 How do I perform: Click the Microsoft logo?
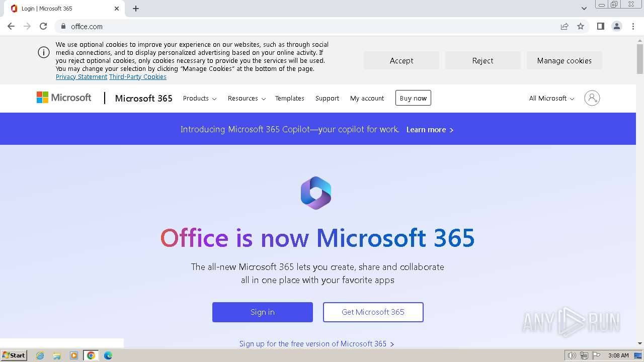(x=64, y=98)
